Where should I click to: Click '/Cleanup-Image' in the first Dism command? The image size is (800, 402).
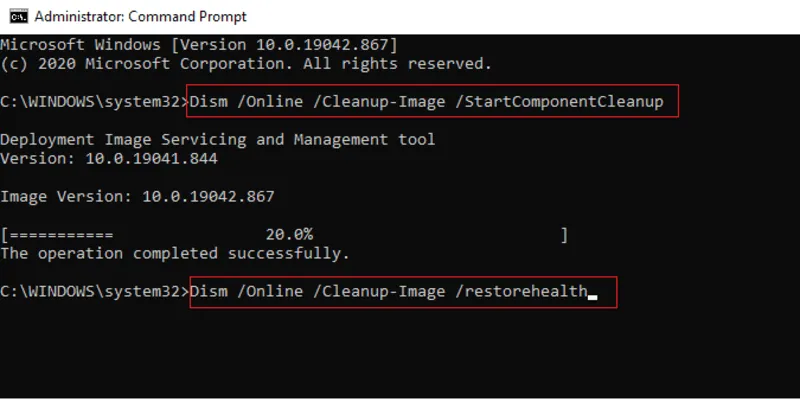coord(379,102)
